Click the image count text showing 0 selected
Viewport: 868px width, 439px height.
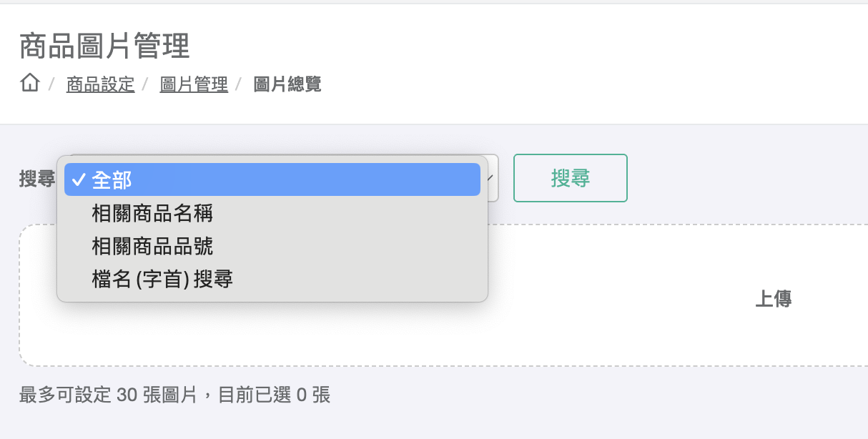click(174, 395)
